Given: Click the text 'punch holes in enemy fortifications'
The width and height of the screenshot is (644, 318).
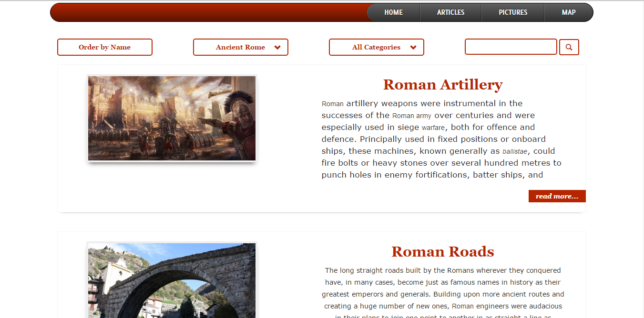Looking at the screenshot, I should [x=395, y=175].
